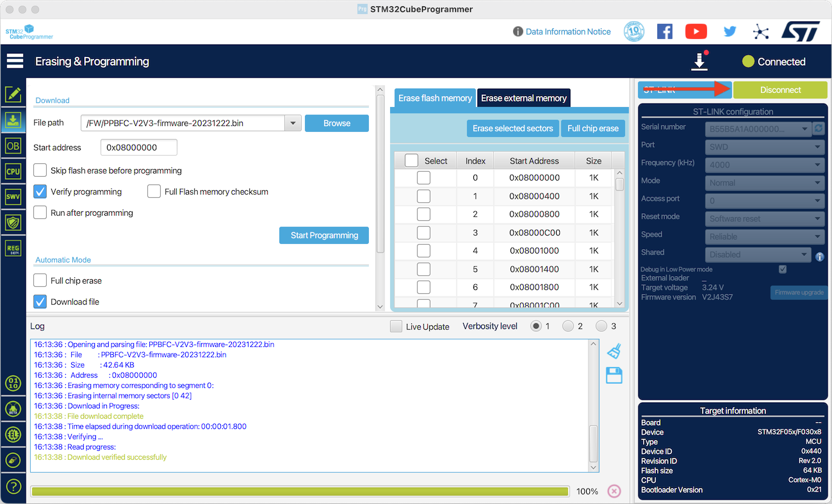Open the EL external loader sidebar icon
The width and height of the screenshot is (832, 504).
(13, 435)
